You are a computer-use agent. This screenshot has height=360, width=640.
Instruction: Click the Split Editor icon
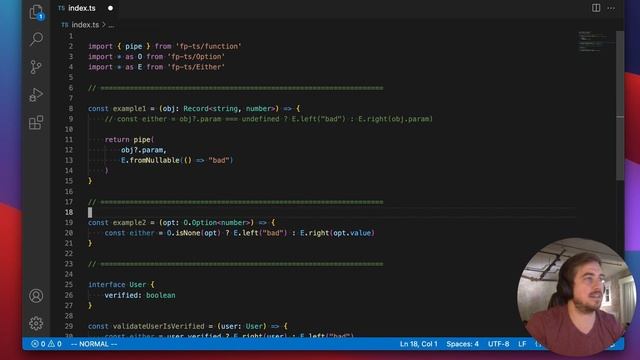[x=596, y=8]
